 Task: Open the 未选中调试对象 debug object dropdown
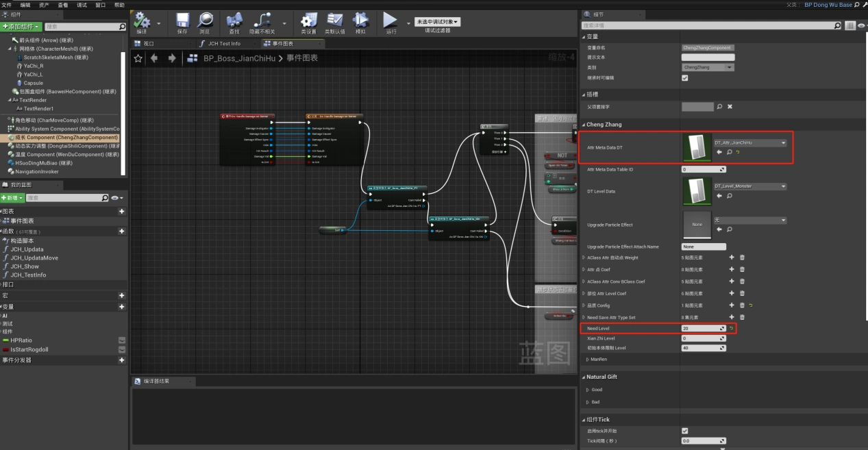click(438, 22)
